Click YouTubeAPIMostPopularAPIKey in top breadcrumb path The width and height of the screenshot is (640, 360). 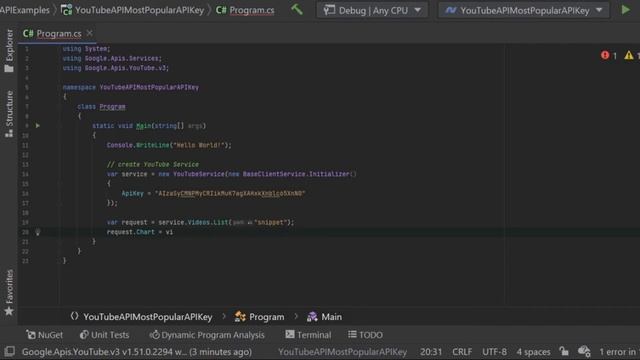click(x=132, y=10)
